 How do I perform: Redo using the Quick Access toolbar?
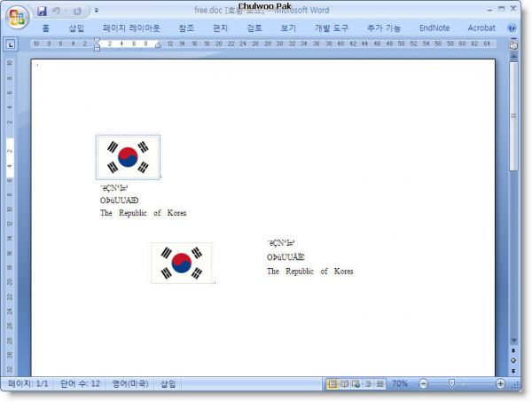tap(78, 12)
